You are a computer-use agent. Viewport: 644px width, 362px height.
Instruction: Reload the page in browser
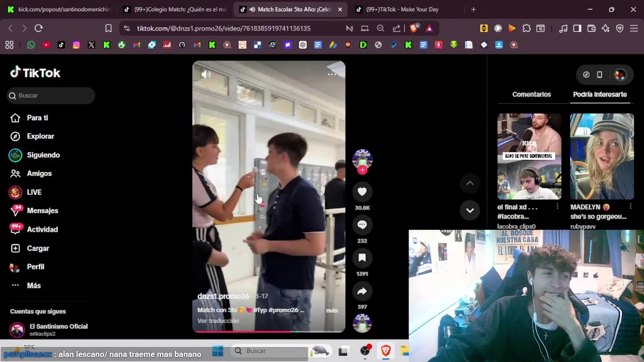click(39, 28)
